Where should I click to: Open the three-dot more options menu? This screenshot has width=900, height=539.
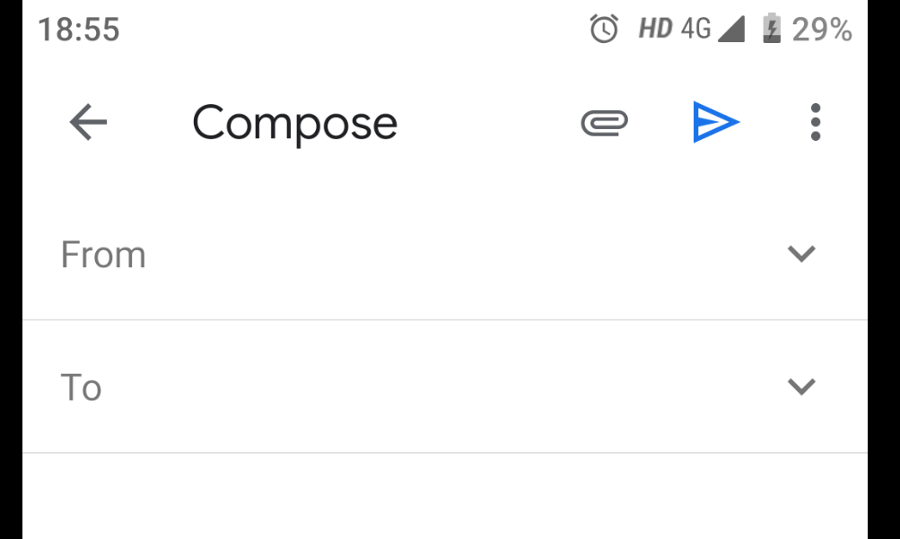click(x=816, y=123)
